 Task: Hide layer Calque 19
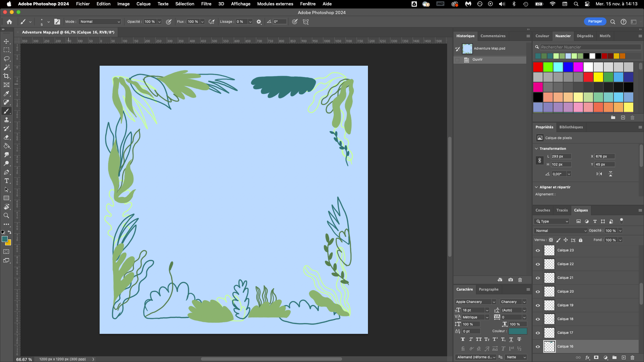(538, 305)
